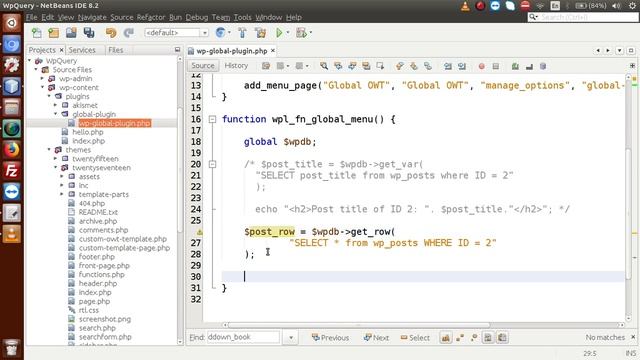Toggle Whole Words in the Find bar
The height and width of the screenshot is (360, 640).
(460, 338)
